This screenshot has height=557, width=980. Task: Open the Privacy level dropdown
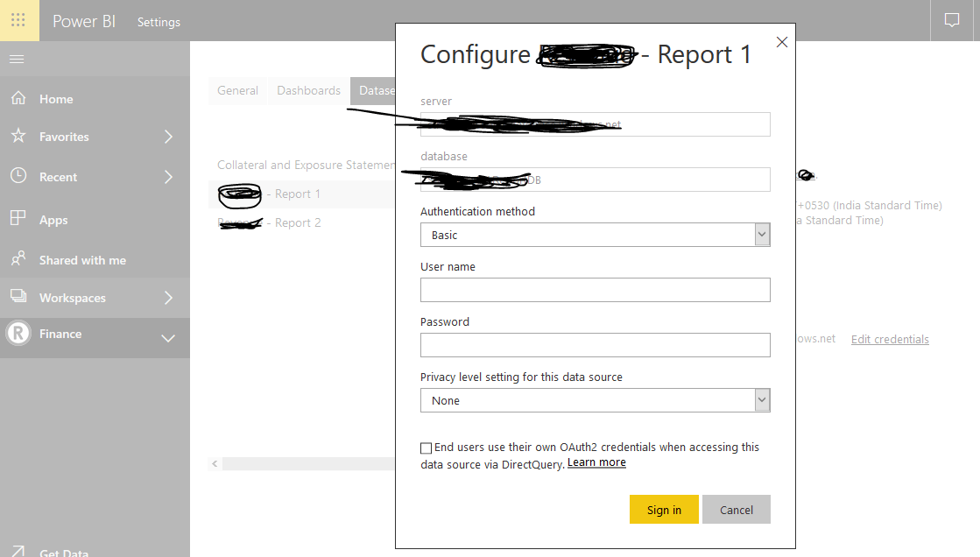coord(595,400)
